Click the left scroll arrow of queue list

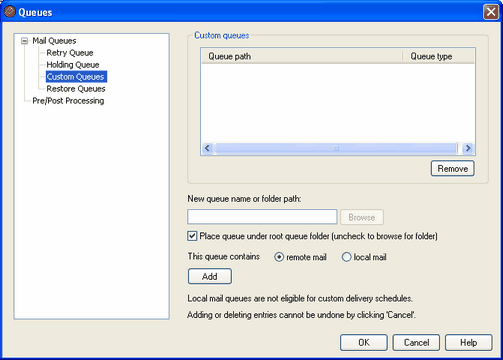coord(207,148)
